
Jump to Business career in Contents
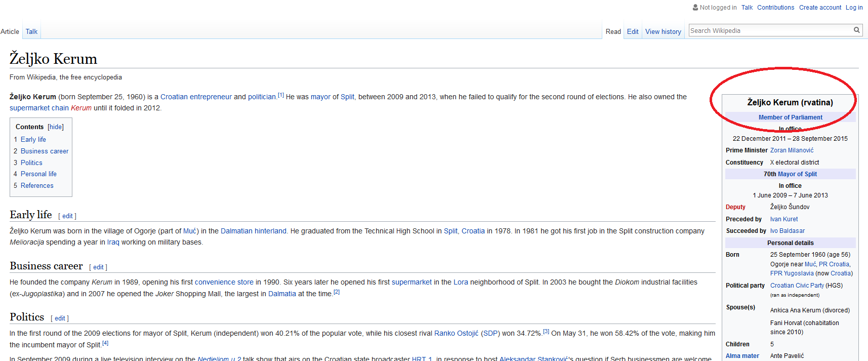(45, 151)
